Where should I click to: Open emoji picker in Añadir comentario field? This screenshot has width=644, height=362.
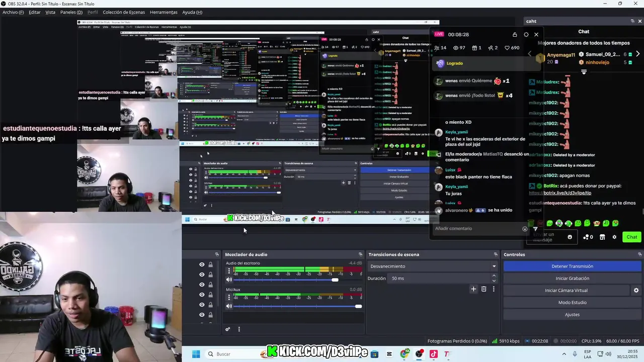[x=525, y=229]
